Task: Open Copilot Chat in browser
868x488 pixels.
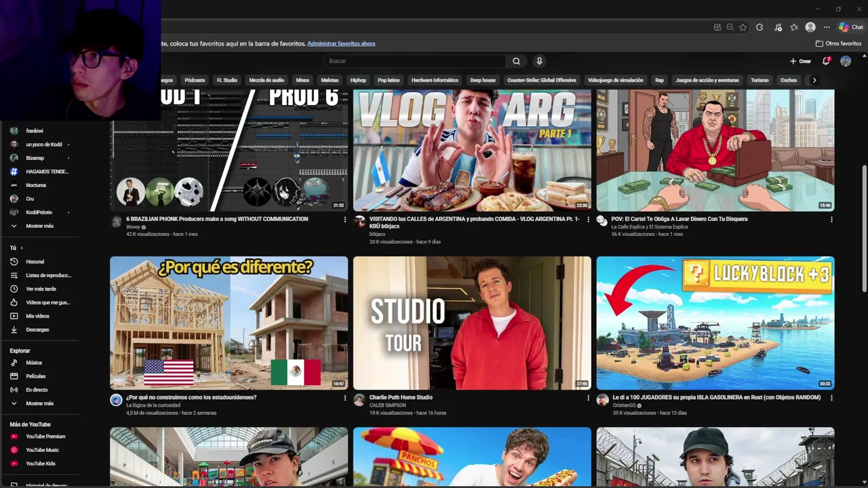Action: (x=851, y=27)
